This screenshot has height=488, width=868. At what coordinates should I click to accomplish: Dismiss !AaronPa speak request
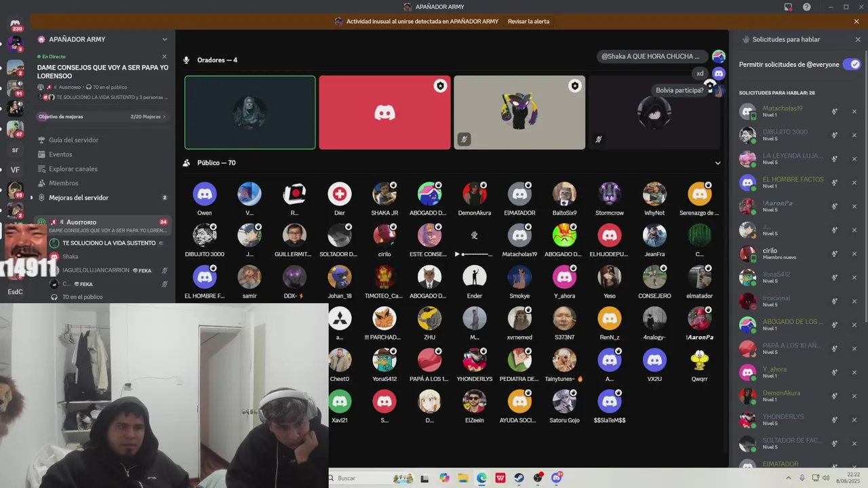pyautogui.click(x=854, y=206)
